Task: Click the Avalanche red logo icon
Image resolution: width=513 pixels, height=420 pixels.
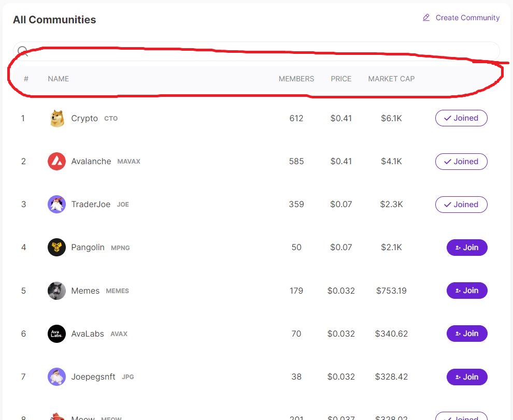Action: tap(56, 162)
